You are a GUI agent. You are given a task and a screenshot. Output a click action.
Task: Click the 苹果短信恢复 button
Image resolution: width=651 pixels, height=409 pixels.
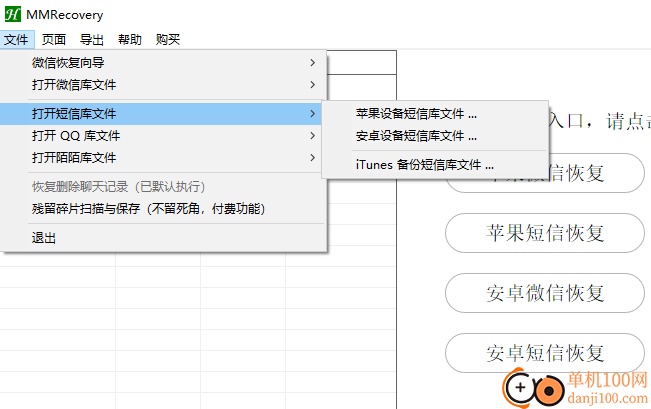click(545, 233)
